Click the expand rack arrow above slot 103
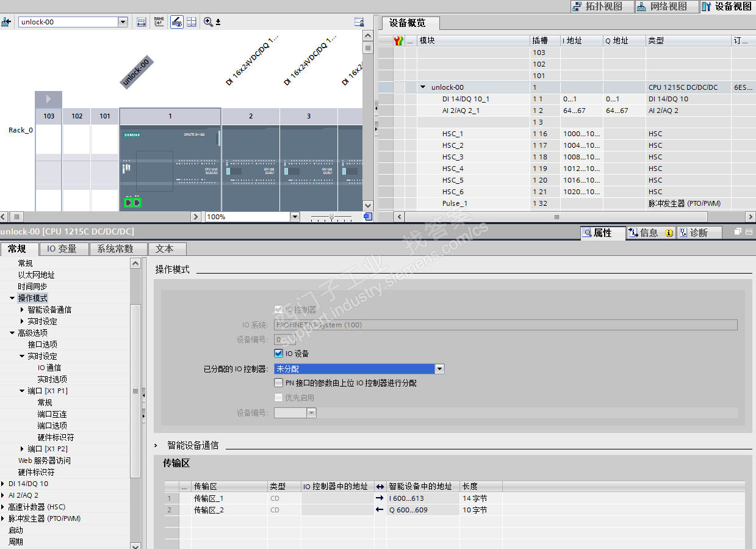756x549 pixels. [49, 99]
